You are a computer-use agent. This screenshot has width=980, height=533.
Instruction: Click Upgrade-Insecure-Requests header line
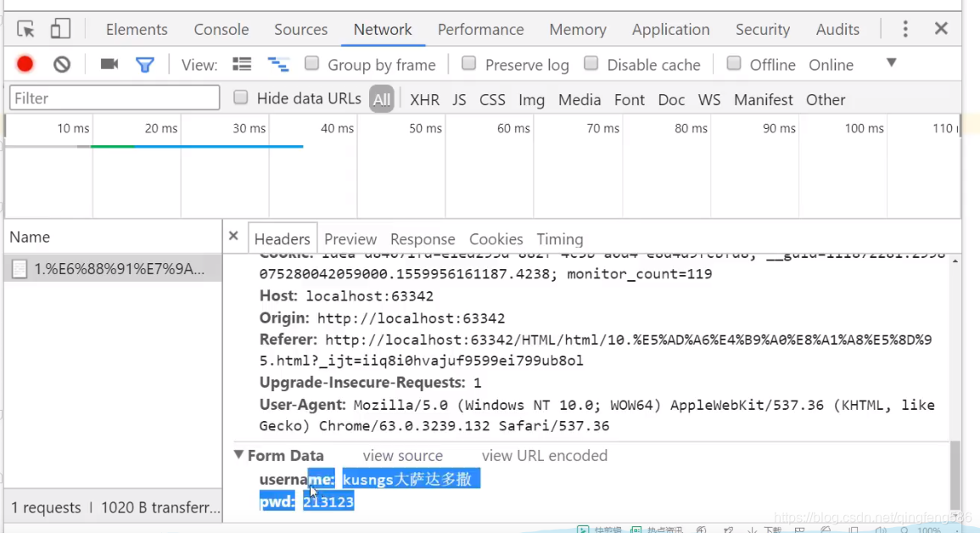click(371, 383)
